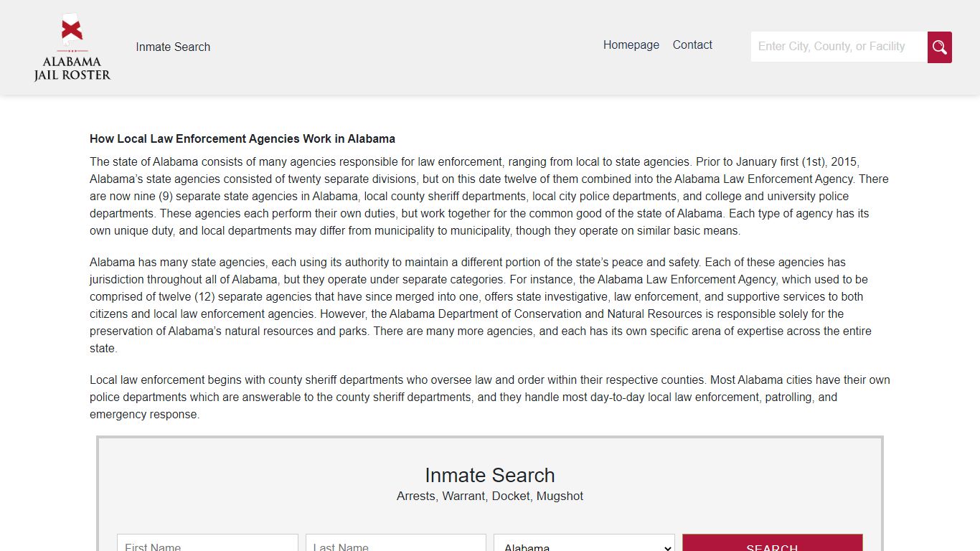Click into the Last Name field
The width and height of the screenshot is (980, 551).
(x=396, y=543)
